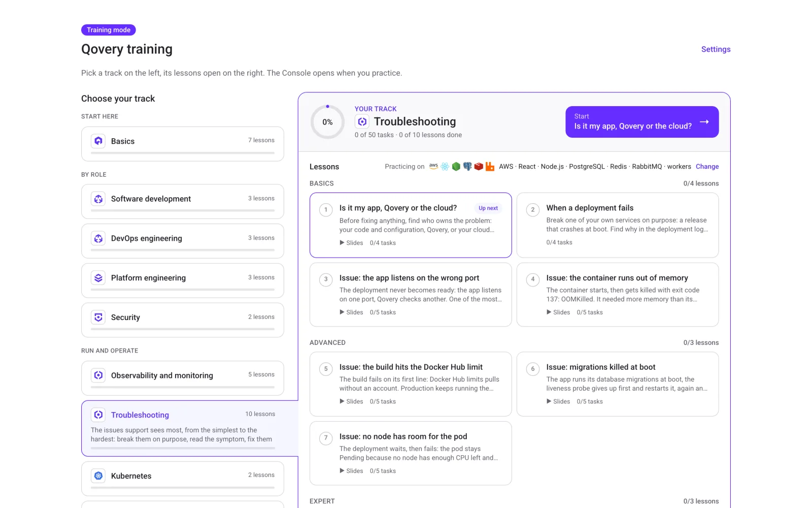Click the DevOps engineering track icon
Viewport: 812px width, 508px height.
coord(98,238)
